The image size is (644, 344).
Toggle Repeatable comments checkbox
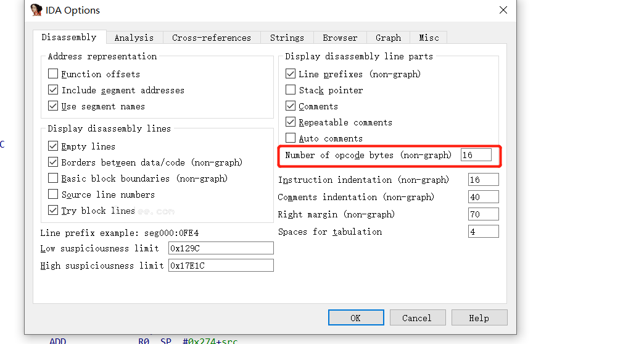click(x=291, y=122)
